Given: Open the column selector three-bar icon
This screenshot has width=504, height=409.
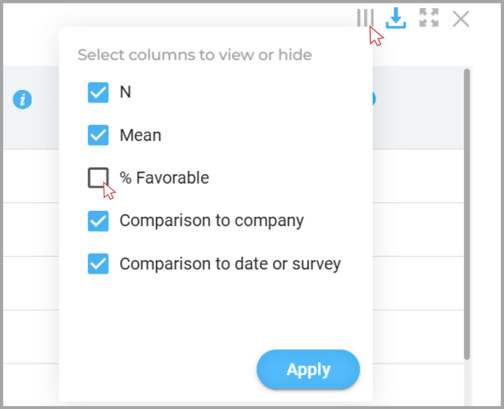Looking at the screenshot, I should pyautogui.click(x=365, y=18).
